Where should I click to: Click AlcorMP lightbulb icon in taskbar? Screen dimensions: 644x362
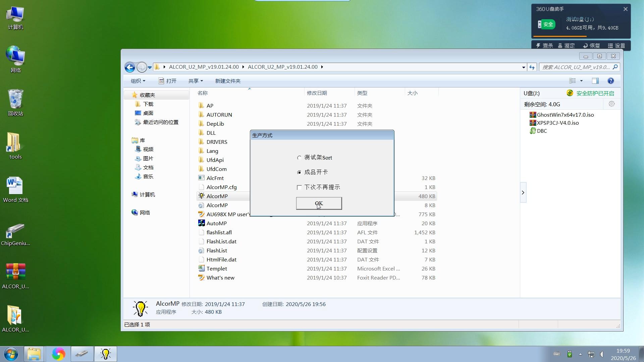[x=106, y=354]
